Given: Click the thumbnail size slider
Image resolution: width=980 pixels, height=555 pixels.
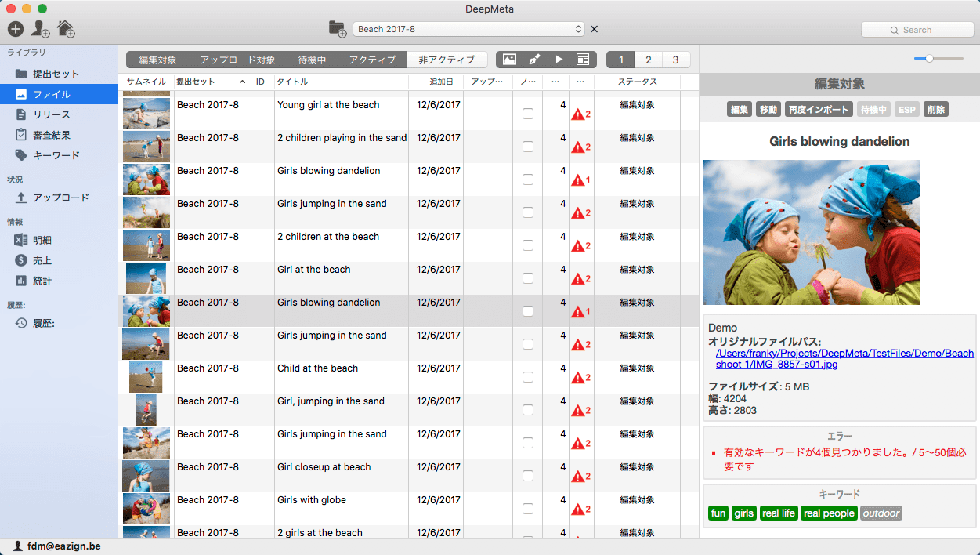Looking at the screenshot, I should coord(938,58).
